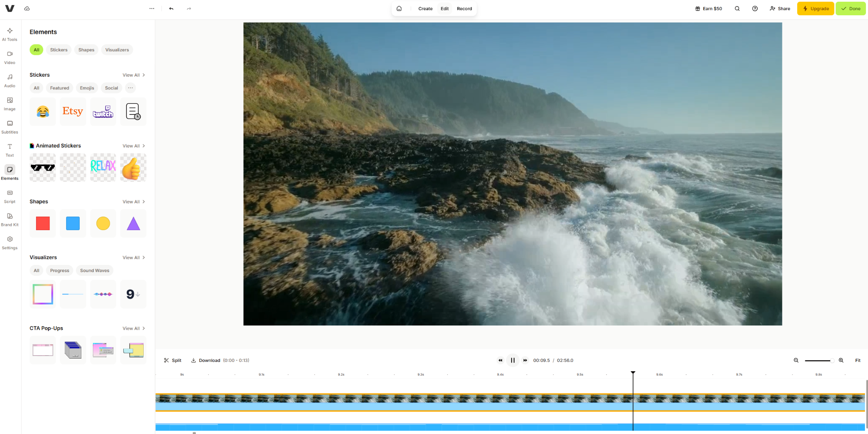868x434 pixels.
Task: Open the Subtitles sidebar panel
Action: pyautogui.click(x=10, y=127)
